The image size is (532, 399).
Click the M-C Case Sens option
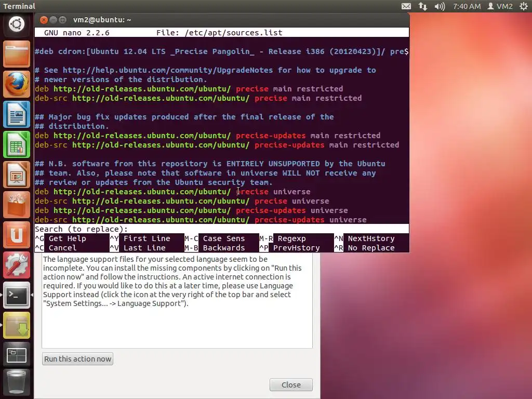point(215,238)
